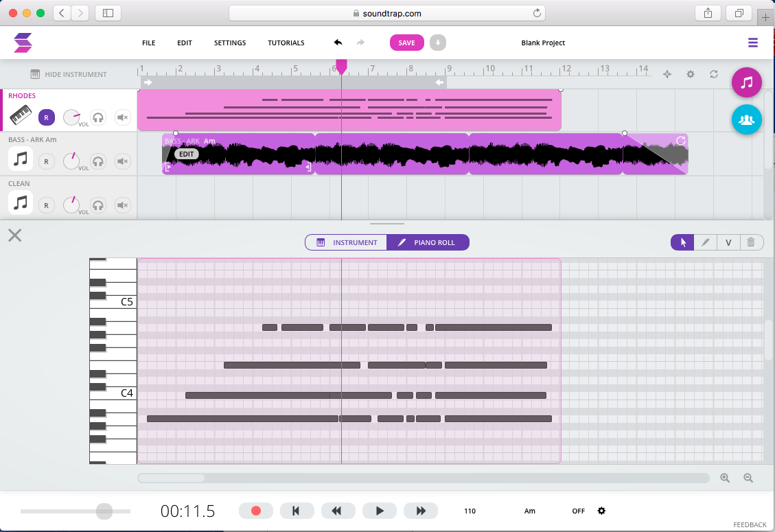
Task: Open the Am key signature selector
Action: point(529,511)
